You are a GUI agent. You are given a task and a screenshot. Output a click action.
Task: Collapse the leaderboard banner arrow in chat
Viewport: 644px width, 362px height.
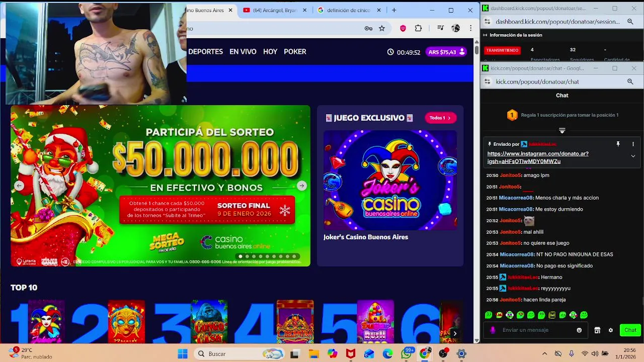click(562, 131)
